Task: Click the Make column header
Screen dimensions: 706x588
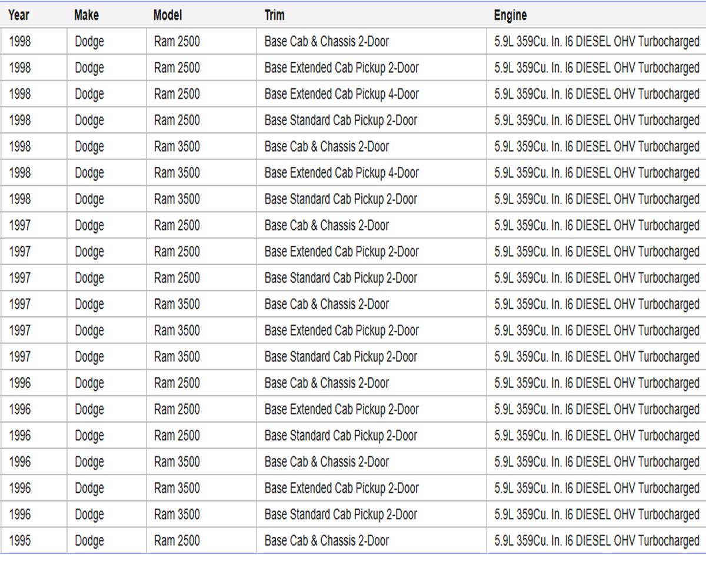Action: click(86, 15)
